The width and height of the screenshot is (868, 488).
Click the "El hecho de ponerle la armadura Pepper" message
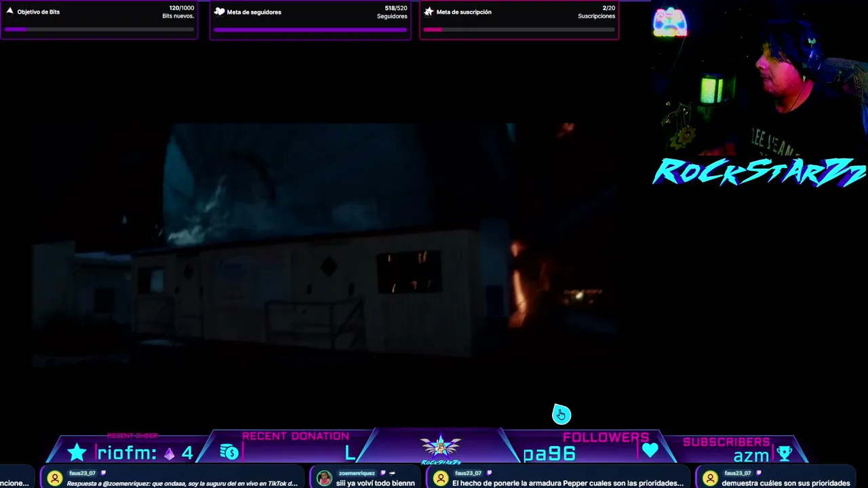pos(568,483)
